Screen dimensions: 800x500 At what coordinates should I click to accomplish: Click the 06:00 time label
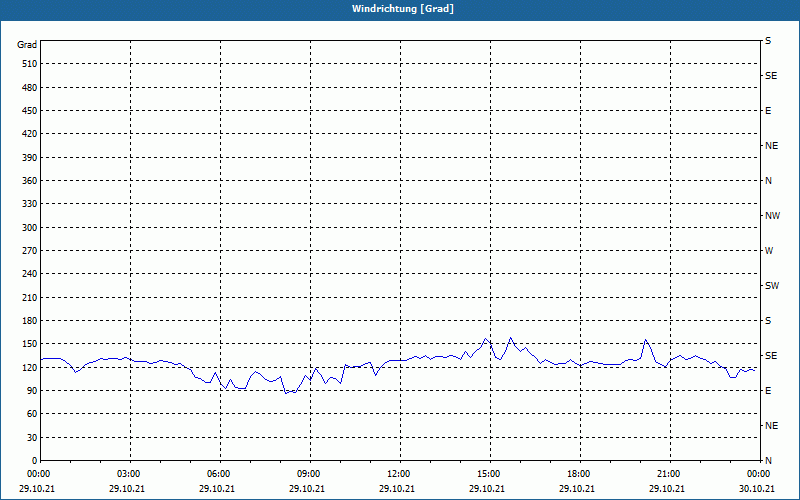[x=218, y=474]
